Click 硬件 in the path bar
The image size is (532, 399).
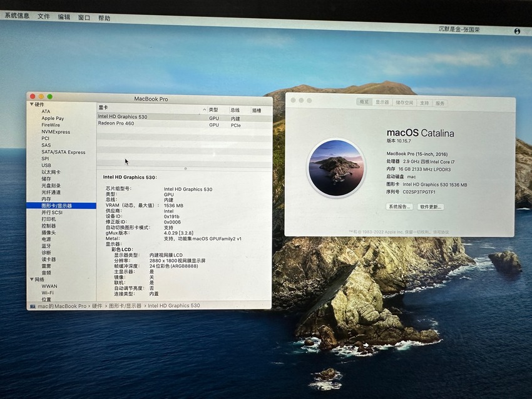pyautogui.click(x=97, y=306)
